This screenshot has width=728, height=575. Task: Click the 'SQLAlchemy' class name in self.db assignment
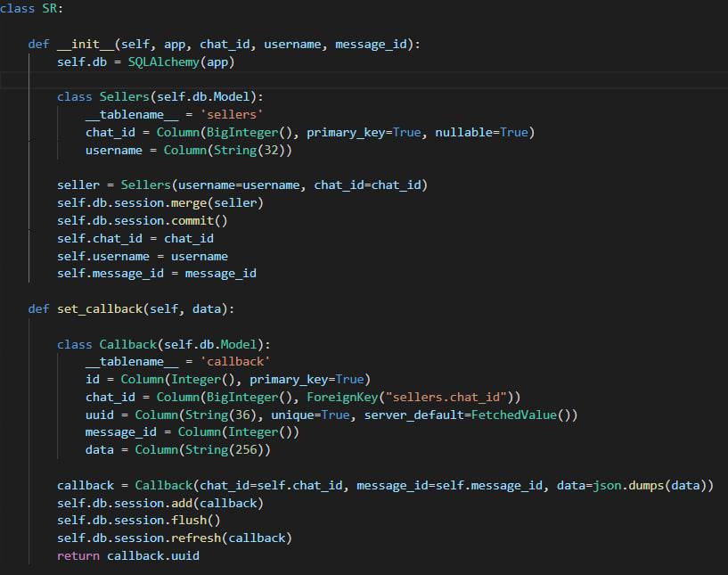coord(164,62)
